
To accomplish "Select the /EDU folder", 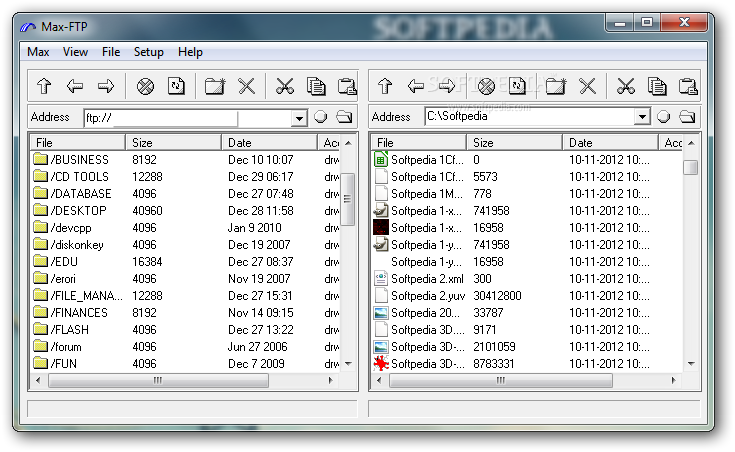I will 56,262.
